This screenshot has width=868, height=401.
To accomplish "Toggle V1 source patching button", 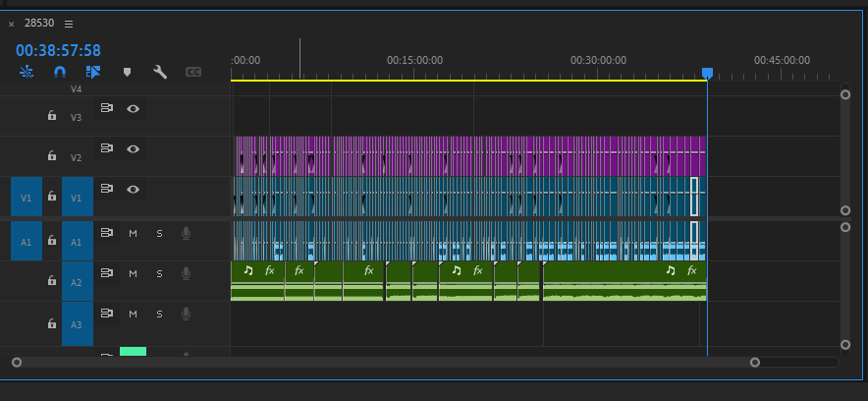I will 26,197.
